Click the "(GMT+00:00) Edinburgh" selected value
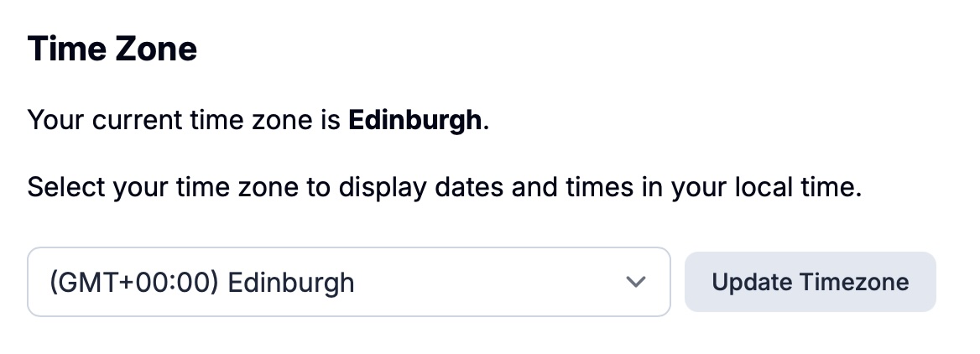This screenshot has width=980, height=354. point(201,282)
